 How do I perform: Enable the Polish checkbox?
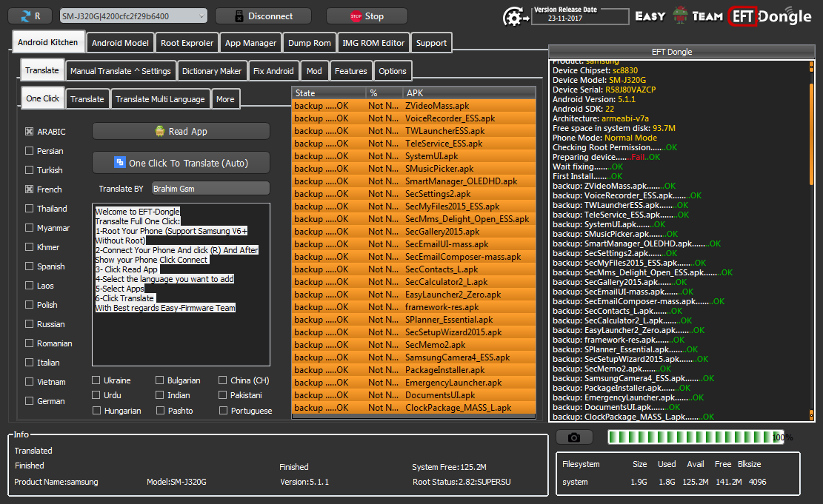(x=30, y=305)
